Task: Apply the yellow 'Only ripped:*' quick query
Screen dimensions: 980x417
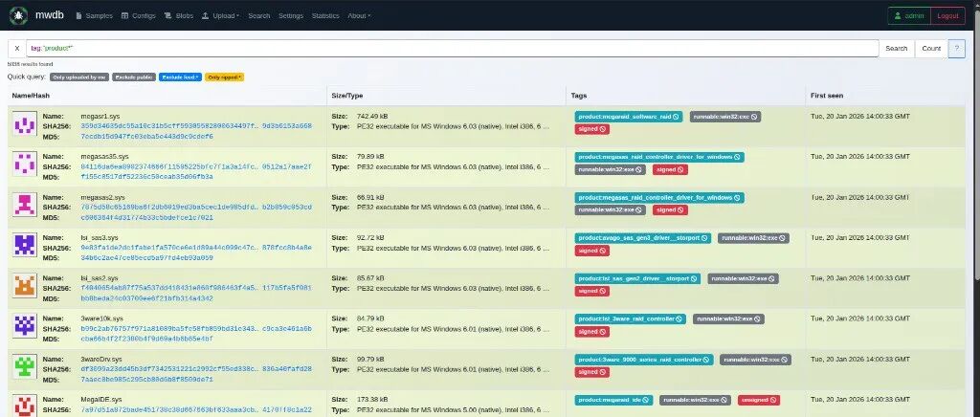Action: [x=224, y=77]
